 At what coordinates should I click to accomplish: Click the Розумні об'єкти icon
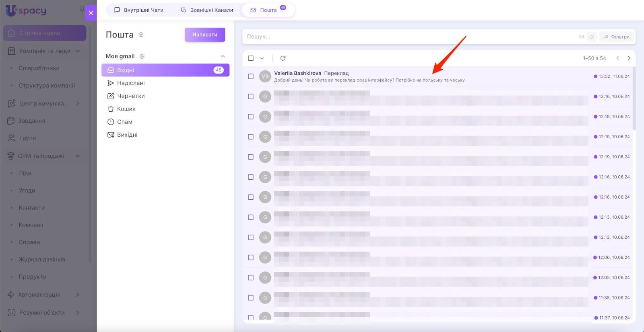point(12,313)
